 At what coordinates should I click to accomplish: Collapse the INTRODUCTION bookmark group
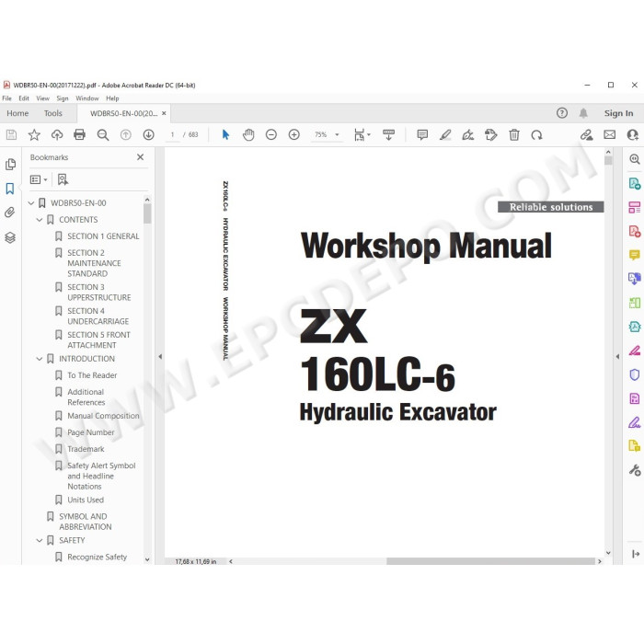coord(40,359)
